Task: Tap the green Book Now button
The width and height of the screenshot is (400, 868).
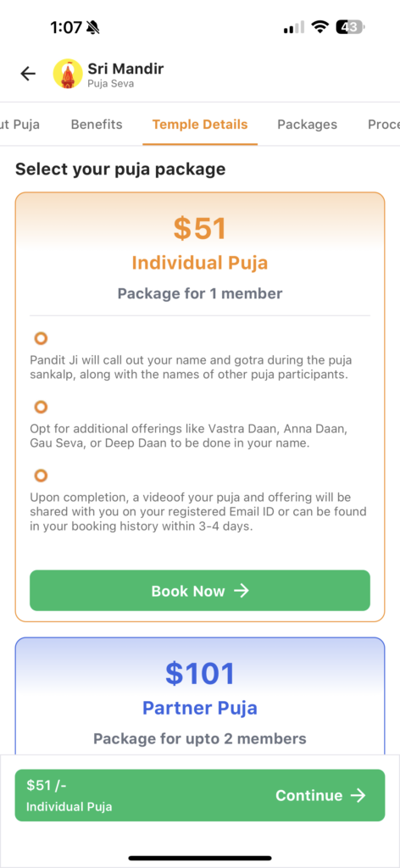Action: click(x=200, y=591)
